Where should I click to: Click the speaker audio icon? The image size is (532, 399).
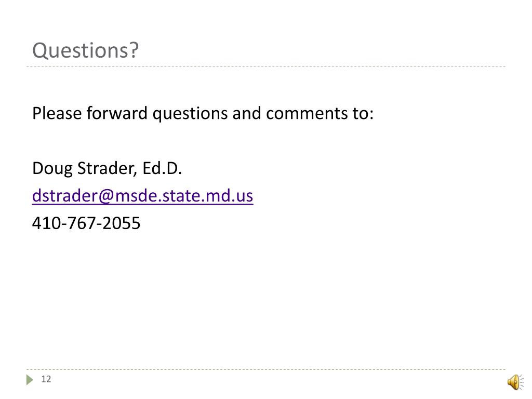tap(516, 382)
